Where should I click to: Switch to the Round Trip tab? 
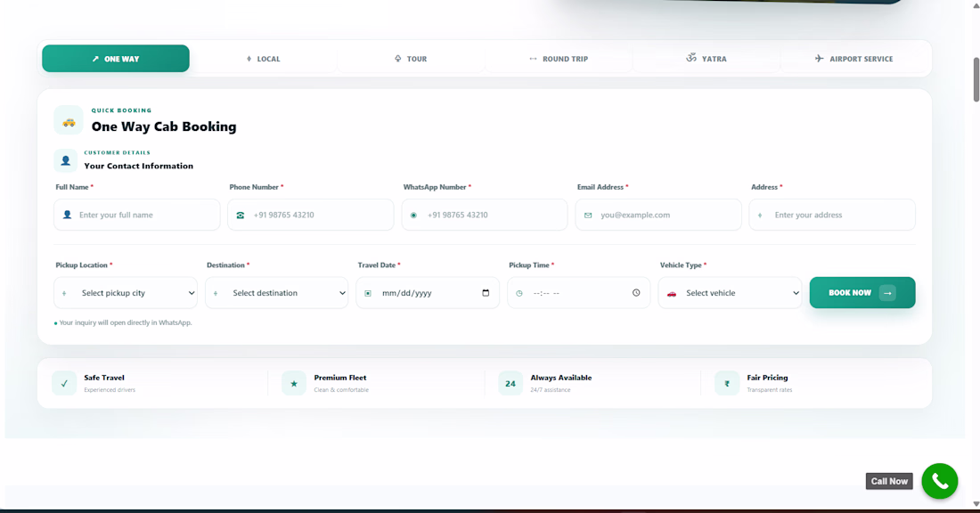coord(559,59)
